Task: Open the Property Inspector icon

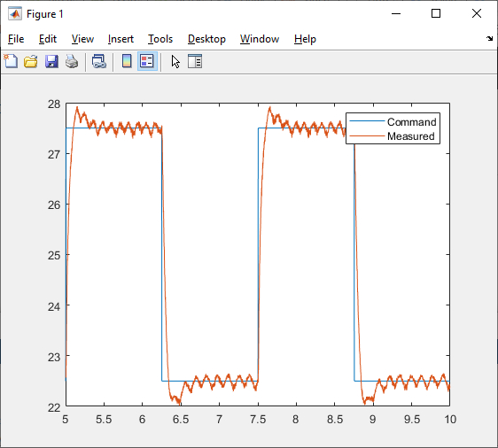Action: 195,61
